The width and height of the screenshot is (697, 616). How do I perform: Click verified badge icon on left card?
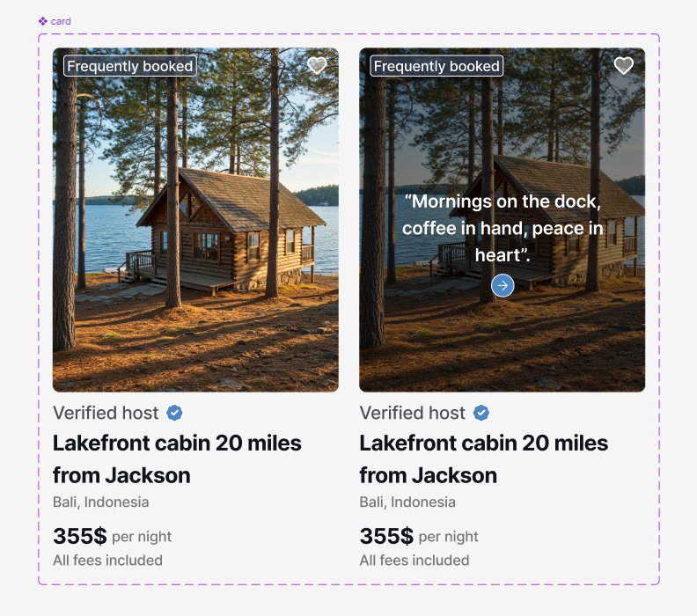[x=175, y=413]
